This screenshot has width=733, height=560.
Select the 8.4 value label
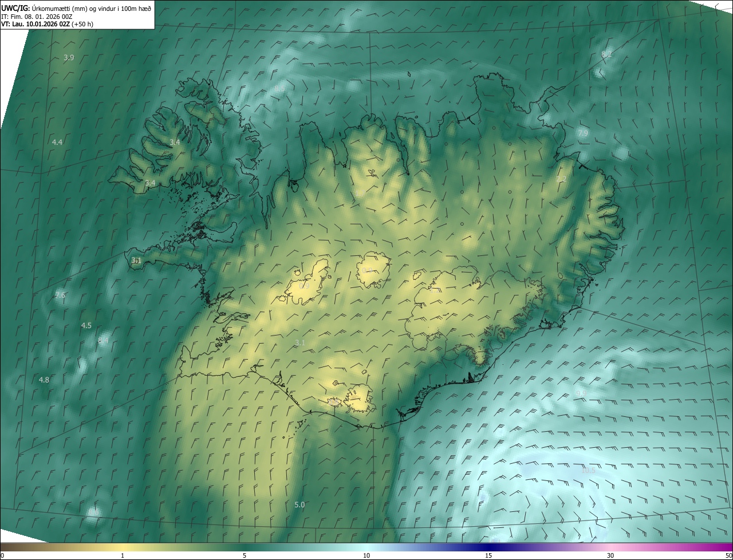pos(103,341)
